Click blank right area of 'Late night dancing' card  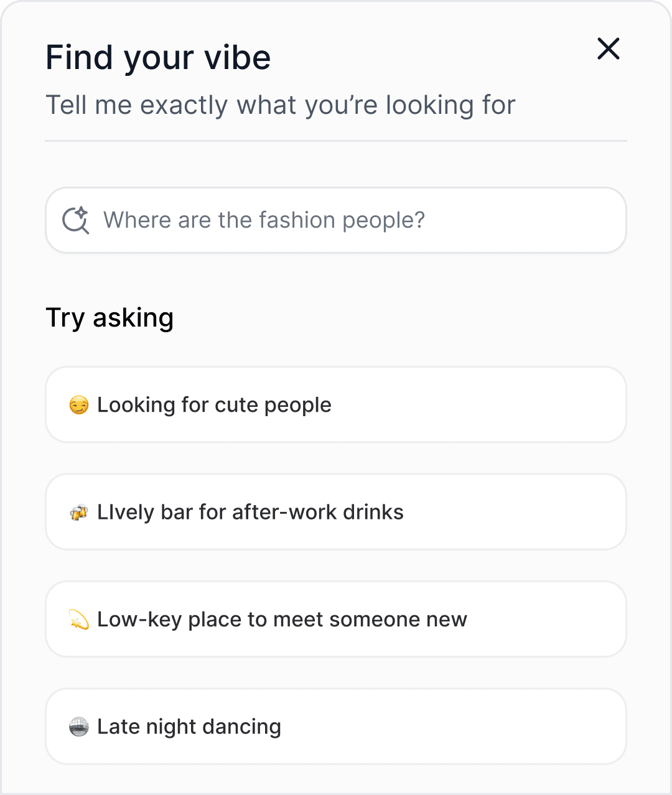coord(498,727)
